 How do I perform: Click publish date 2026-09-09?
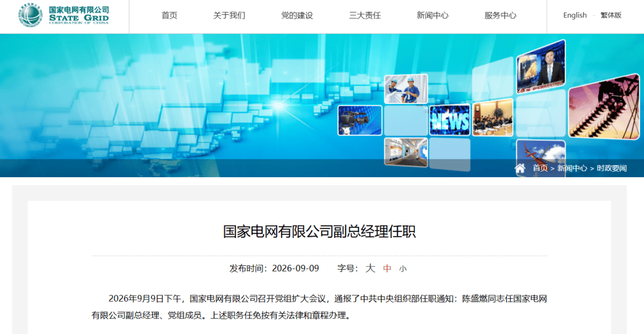coord(295,268)
